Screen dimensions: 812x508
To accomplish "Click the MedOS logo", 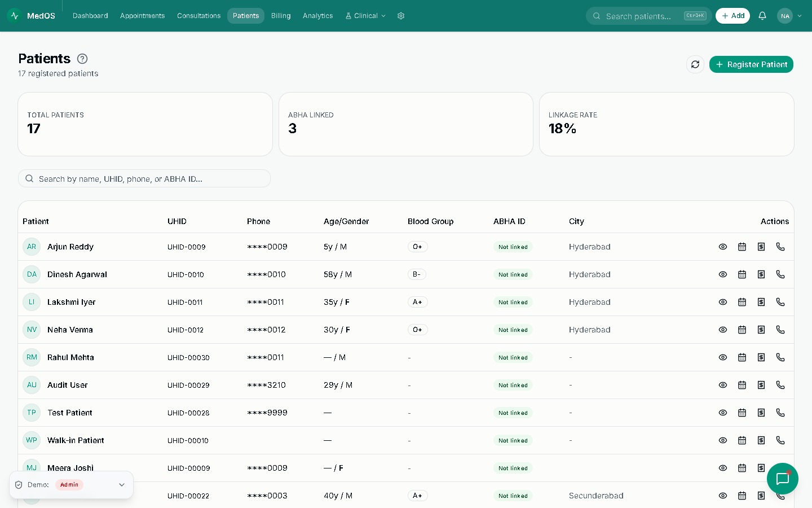I will tap(31, 16).
